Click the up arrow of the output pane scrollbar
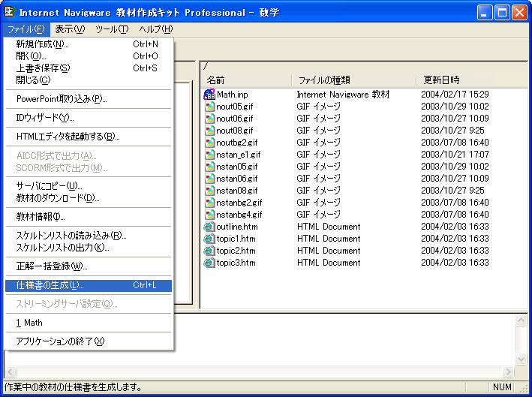This screenshot has height=397, width=532. tap(521, 320)
